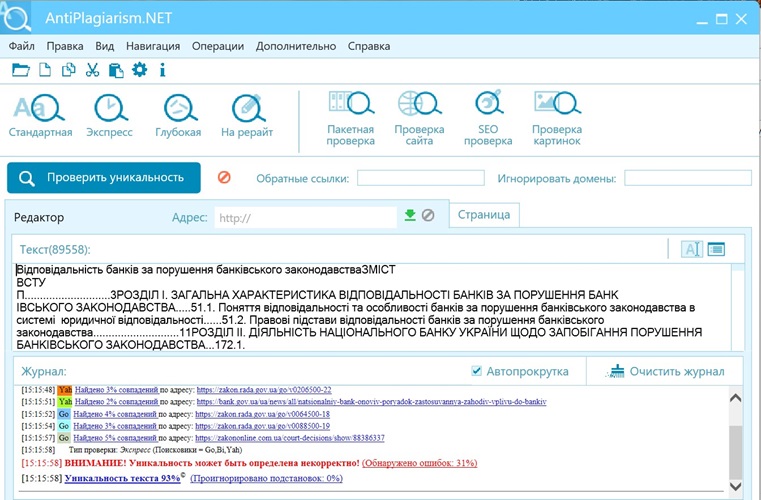This screenshot has height=500, width=761.
Task: Click Проигнорировано подстановок: 0% link
Action: pyautogui.click(x=266, y=478)
